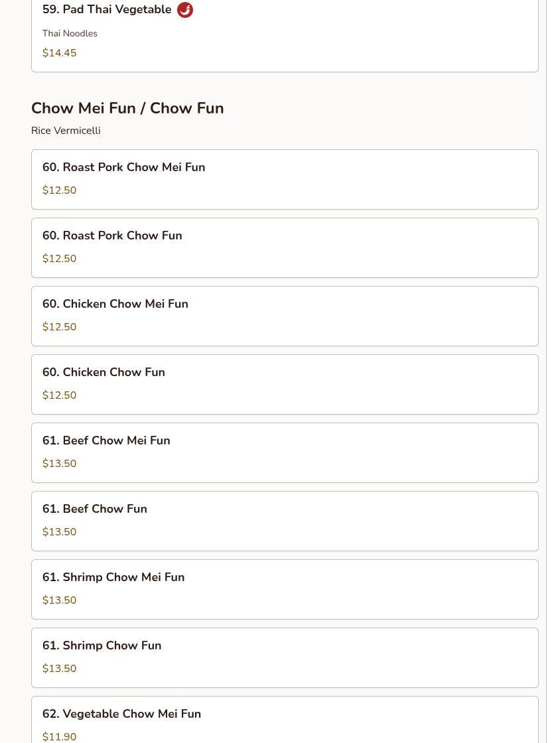The image size is (560, 743).
Task: Click the $11.90 price of Vegetable Chow Mei Fun
Action: point(59,736)
